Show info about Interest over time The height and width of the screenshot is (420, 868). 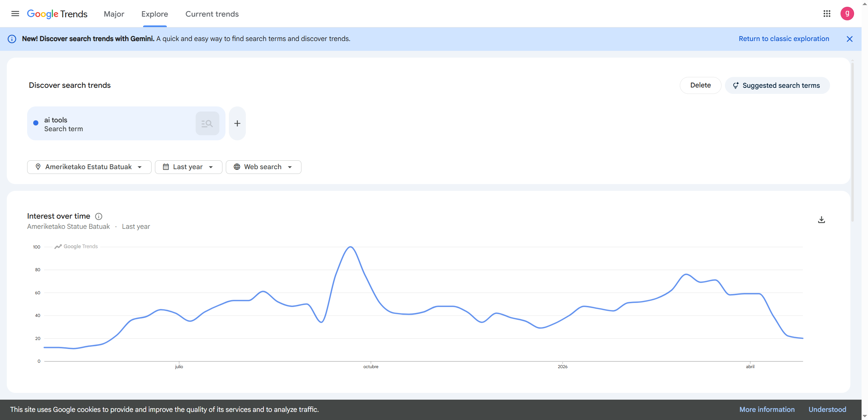[99, 216]
